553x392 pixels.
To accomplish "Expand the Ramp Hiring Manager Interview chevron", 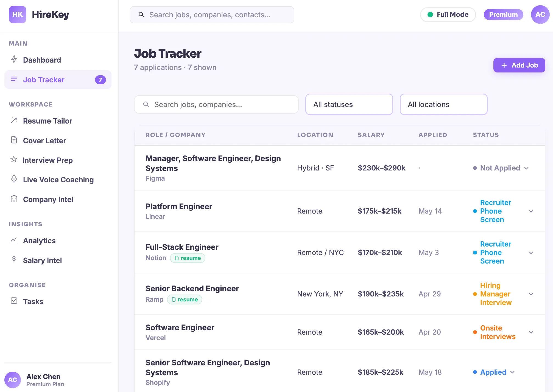I will [x=531, y=294].
